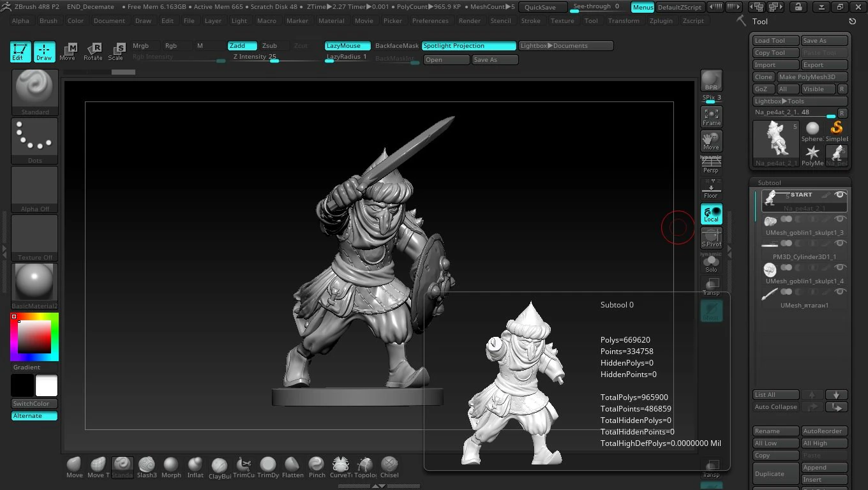Open the BasicMaterial2 material selector
This screenshot has height=490, width=868.
click(x=34, y=286)
